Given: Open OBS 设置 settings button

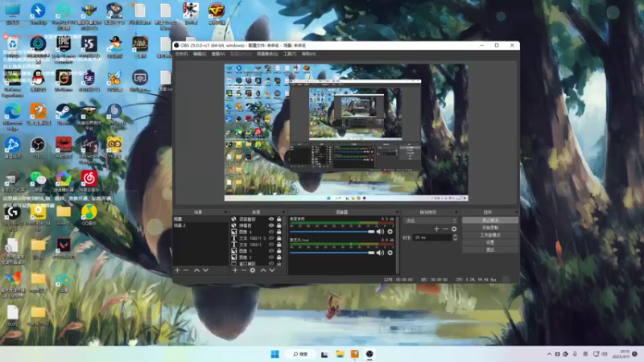Looking at the screenshot, I should point(490,243).
